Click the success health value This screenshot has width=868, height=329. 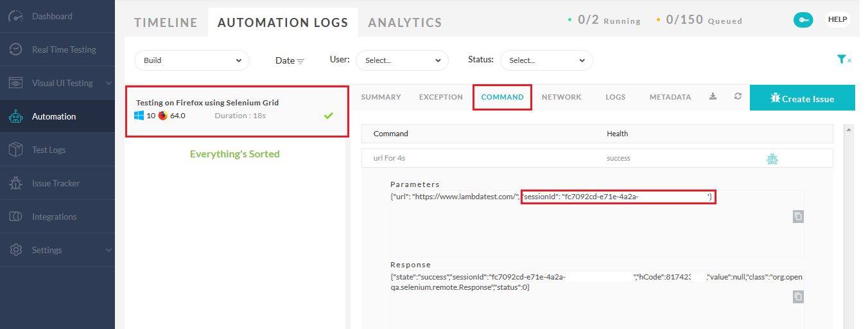pyautogui.click(x=619, y=158)
